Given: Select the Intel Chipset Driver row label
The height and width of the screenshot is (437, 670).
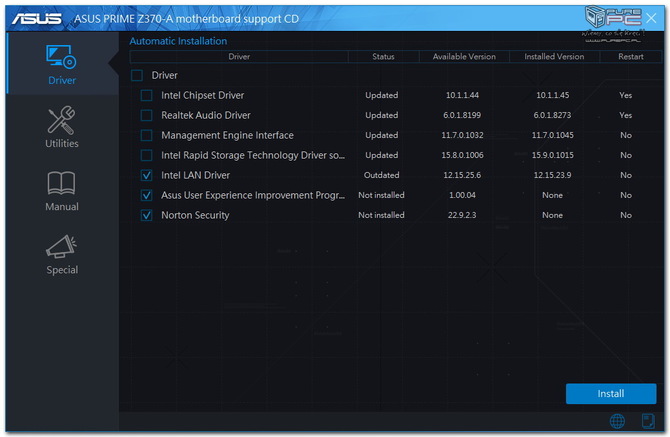Looking at the screenshot, I should 203,95.
